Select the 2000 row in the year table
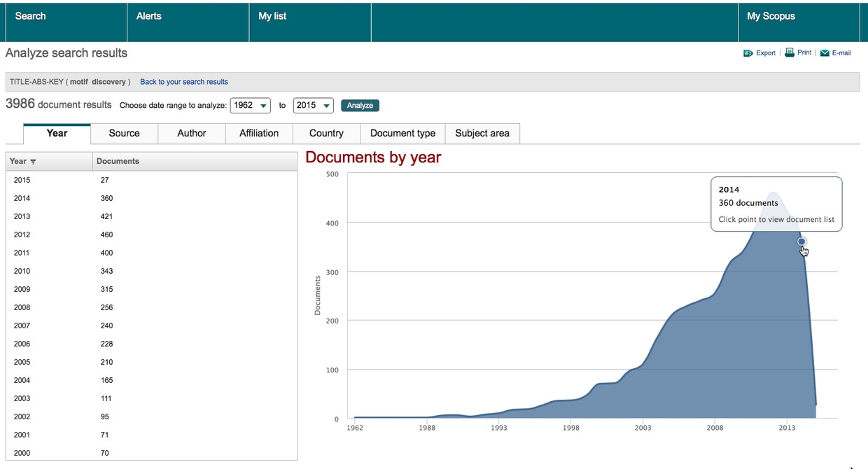 point(152,452)
